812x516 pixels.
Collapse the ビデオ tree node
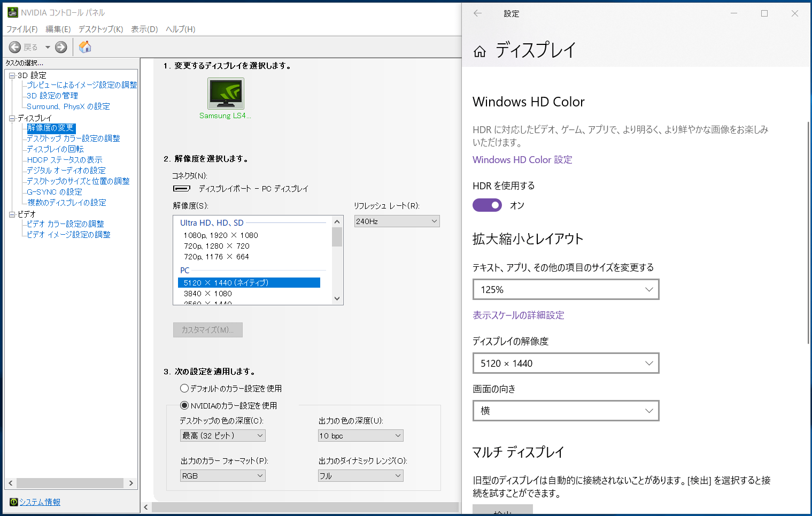(12, 214)
